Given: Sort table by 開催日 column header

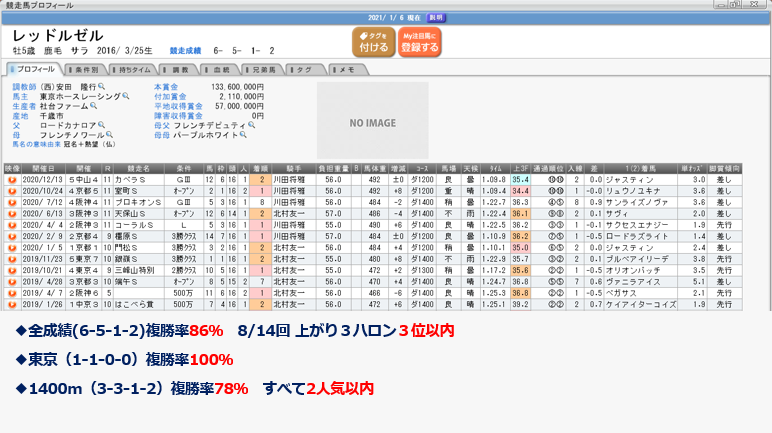Looking at the screenshot, I should coord(43,169).
